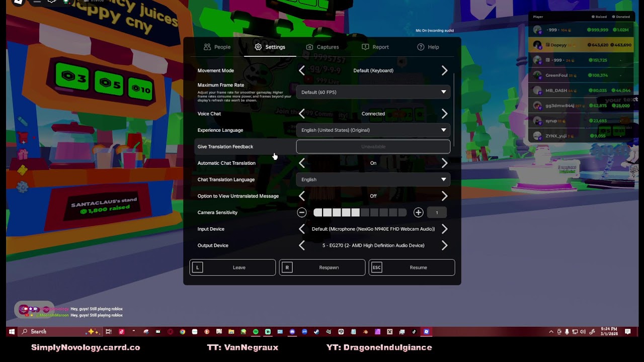Click left arrow of Automatic Chat Translation
This screenshot has height=362, width=644.
click(302, 163)
